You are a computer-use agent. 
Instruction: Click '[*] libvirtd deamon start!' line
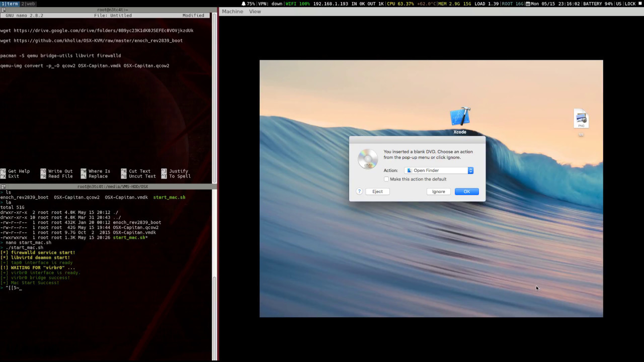click(x=35, y=257)
